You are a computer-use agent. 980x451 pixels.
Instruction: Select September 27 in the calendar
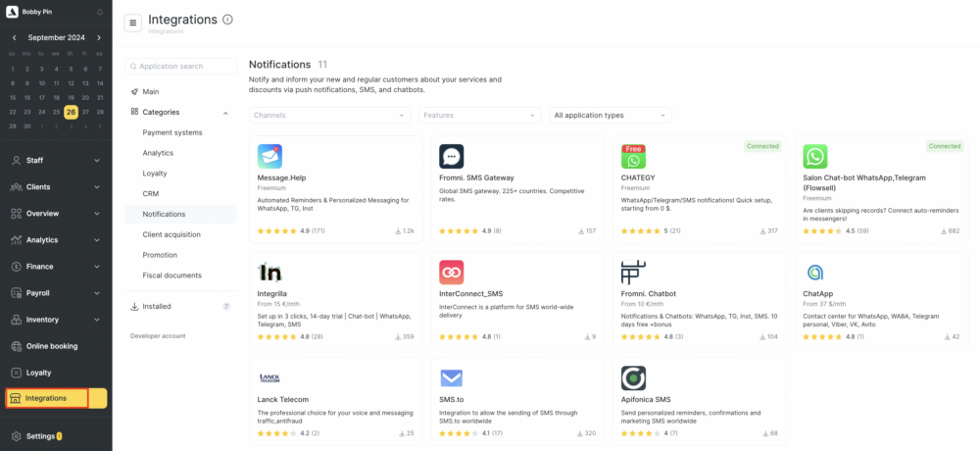(85, 112)
